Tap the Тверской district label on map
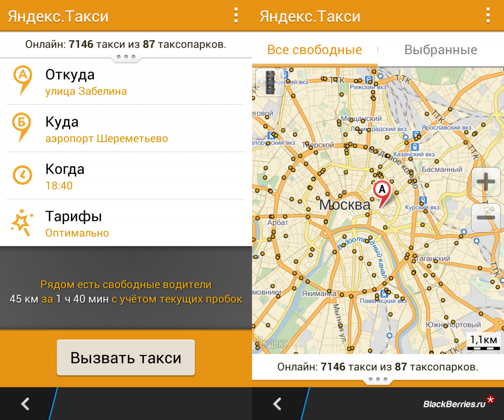The width and height of the screenshot is (504, 420). coord(317,145)
